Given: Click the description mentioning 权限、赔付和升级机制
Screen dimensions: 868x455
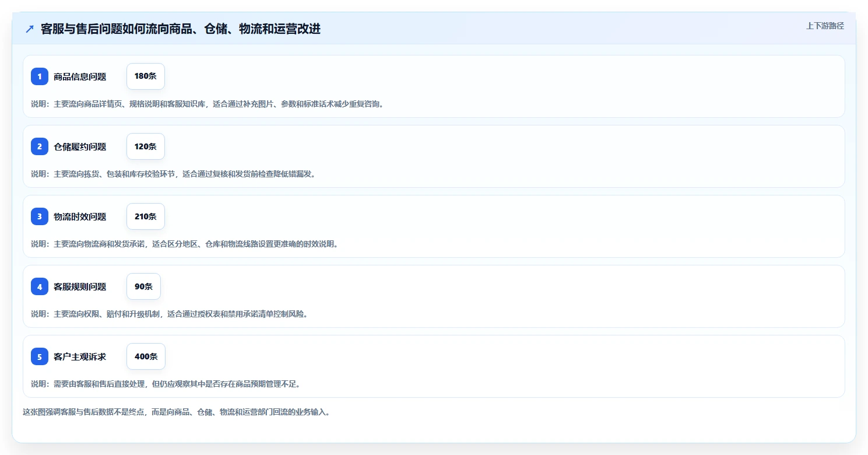Looking at the screenshot, I should [x=170, y=314].
